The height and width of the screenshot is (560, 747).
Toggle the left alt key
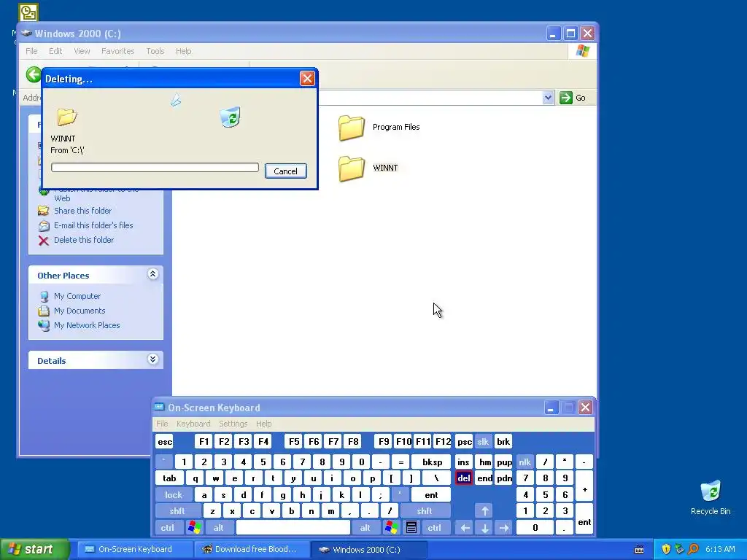pyautogui.click(x=219, y=528)
